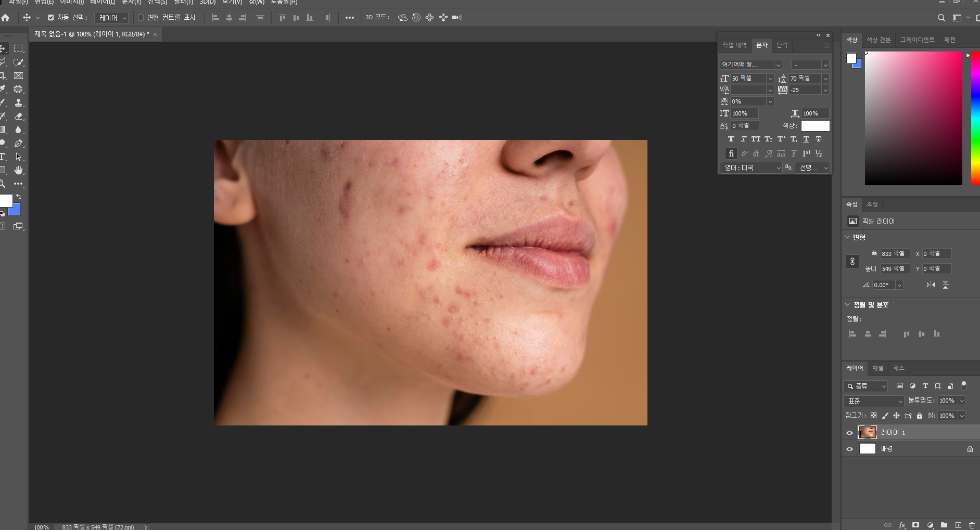This screenshot has width=980, height=530.
Task: Switch to 단락 tab
Action: [782, 45]
